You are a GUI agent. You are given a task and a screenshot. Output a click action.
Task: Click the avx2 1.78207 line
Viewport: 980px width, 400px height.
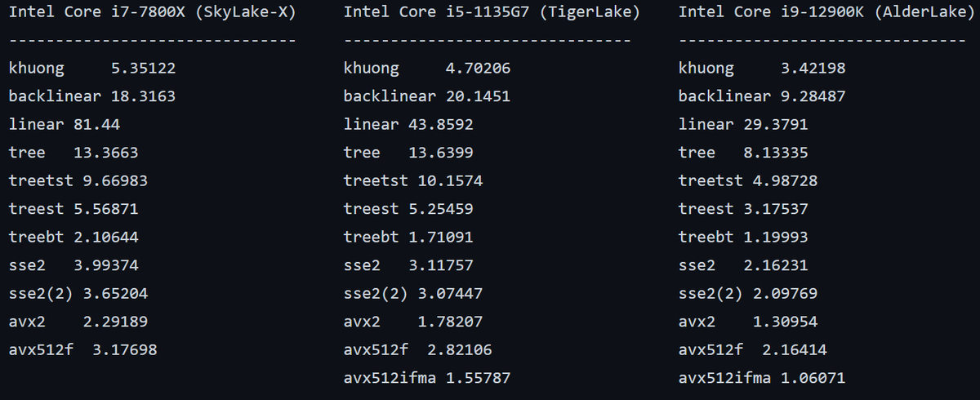pyautogui.click(x=413, y=322)
